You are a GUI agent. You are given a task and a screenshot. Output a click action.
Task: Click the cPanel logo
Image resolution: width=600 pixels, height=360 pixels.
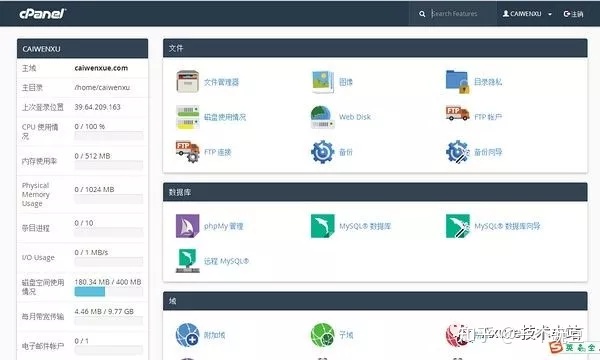(x=42, y=14)
